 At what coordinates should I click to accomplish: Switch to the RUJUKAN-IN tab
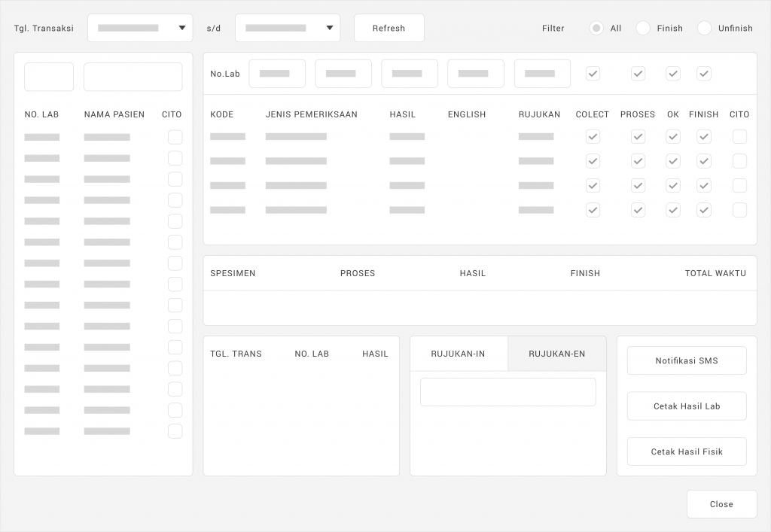(x=459, y=353)
